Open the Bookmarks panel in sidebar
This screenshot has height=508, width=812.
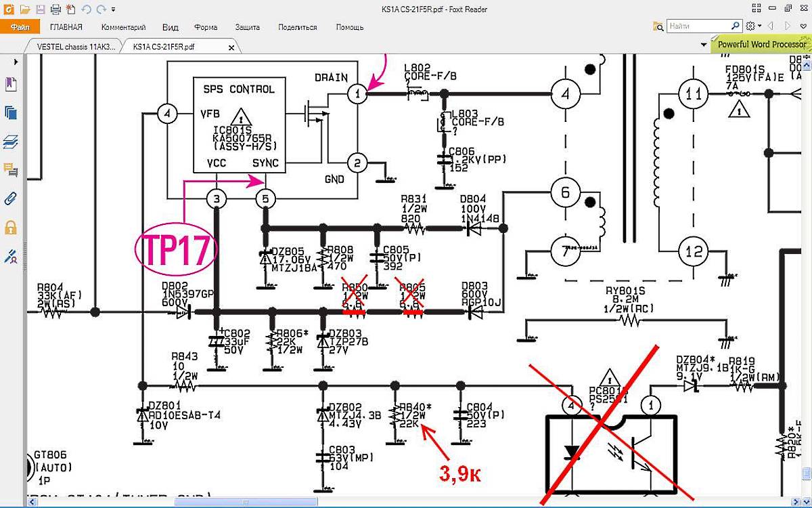tap(11, 85)
